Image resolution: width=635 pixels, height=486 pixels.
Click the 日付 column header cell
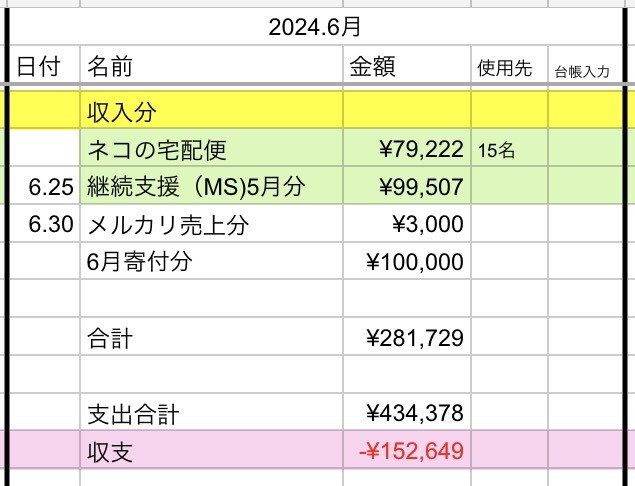[38, 68]
